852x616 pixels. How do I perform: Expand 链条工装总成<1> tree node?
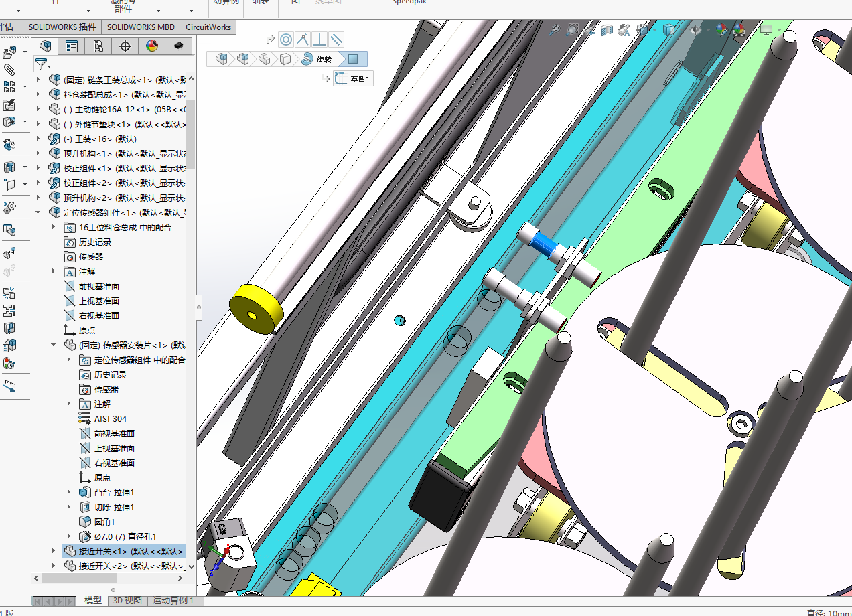tap(38, 80)
